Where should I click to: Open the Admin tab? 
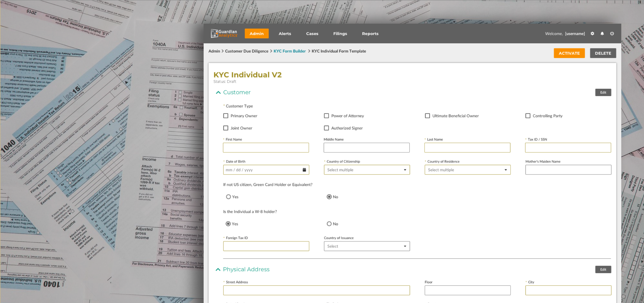[257, 33]
